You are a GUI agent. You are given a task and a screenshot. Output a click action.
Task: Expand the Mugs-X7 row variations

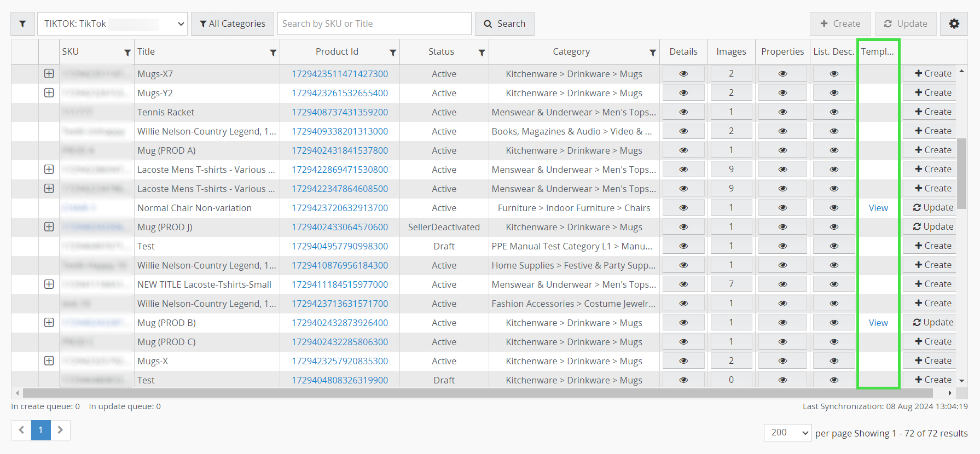[49, 74]
